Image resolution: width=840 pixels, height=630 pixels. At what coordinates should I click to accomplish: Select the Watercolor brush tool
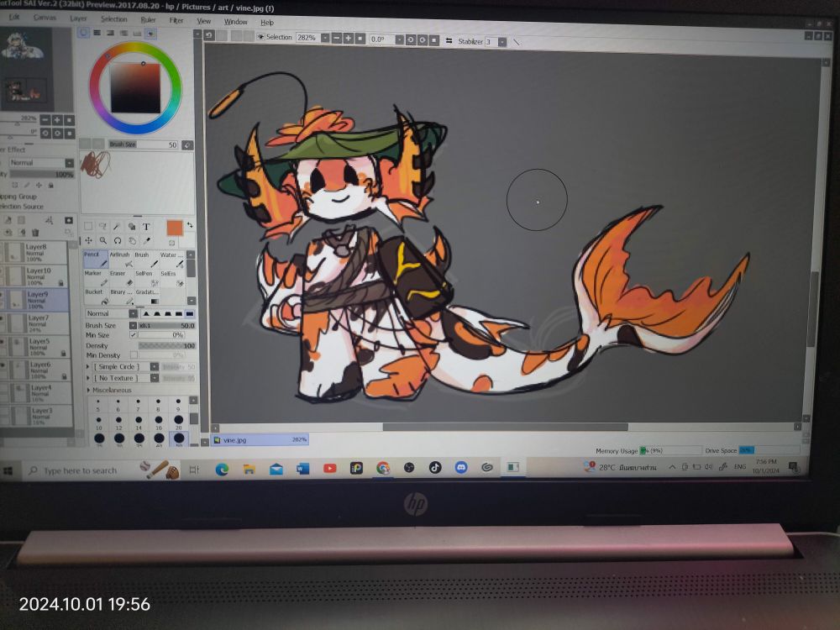coord(171,260)
